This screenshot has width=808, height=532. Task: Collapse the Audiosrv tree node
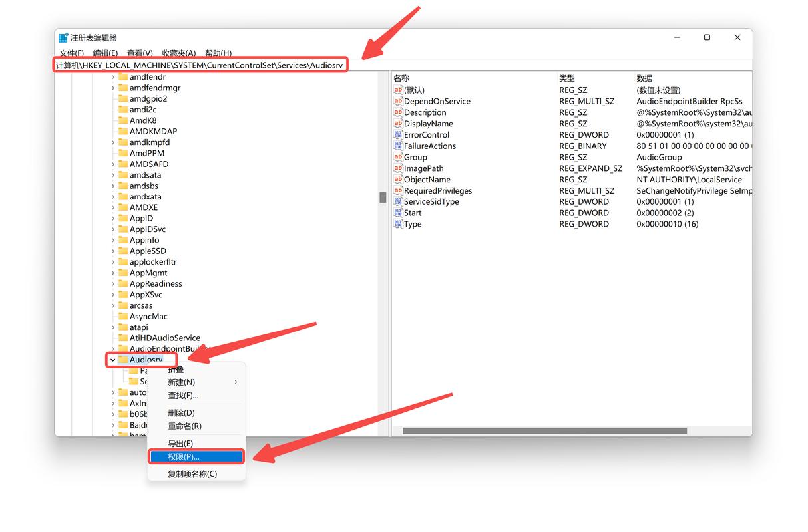[112, 360]
